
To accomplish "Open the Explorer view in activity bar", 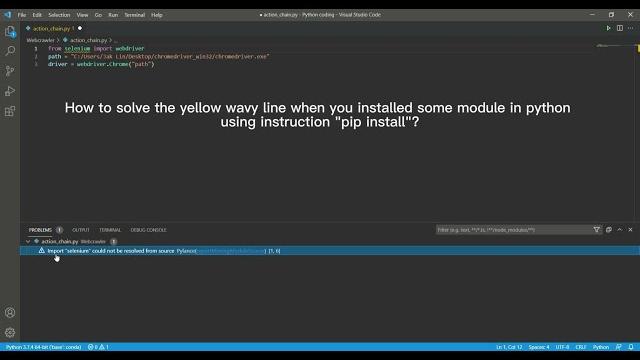I will point(10,31).
